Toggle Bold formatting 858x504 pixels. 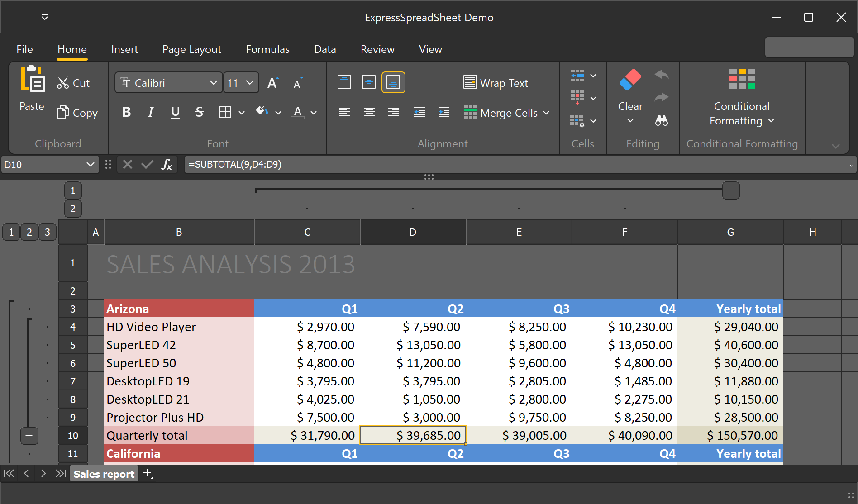[127, 112]
